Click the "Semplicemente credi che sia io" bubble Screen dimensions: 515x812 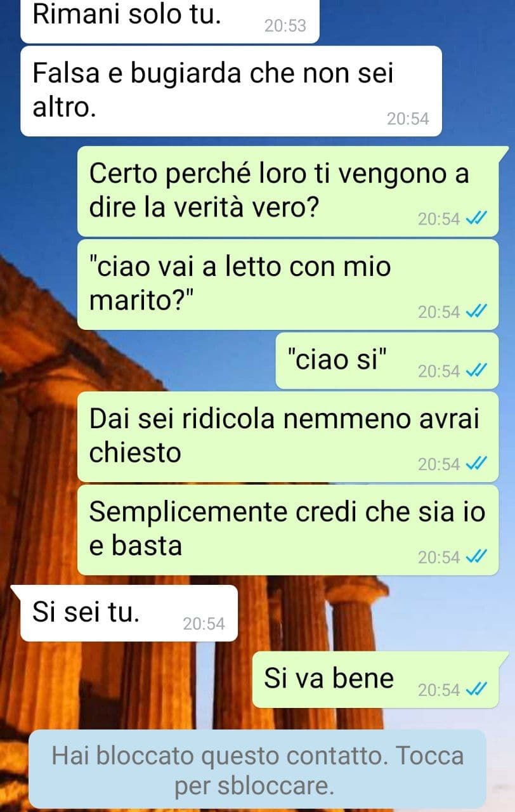point(288,530)
